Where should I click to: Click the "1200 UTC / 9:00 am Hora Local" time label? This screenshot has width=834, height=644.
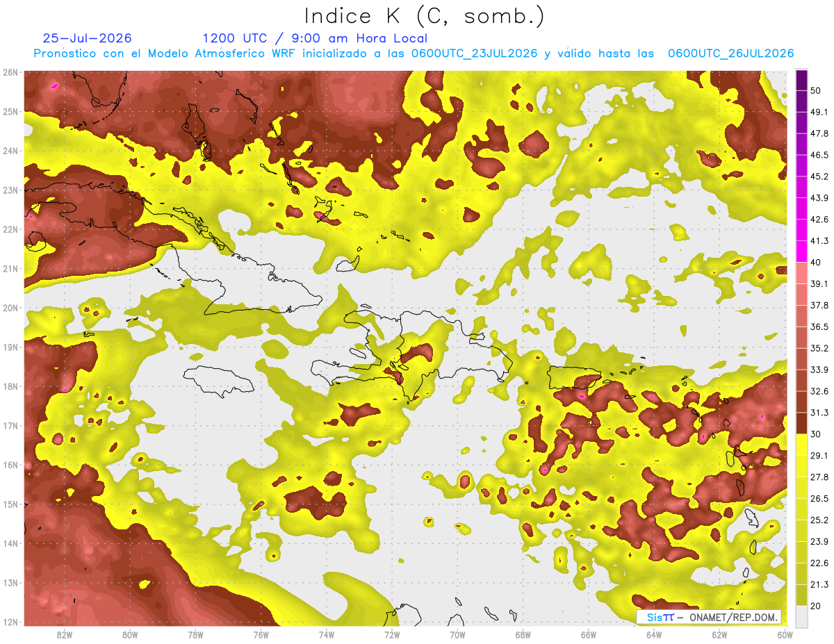point(315,38)
